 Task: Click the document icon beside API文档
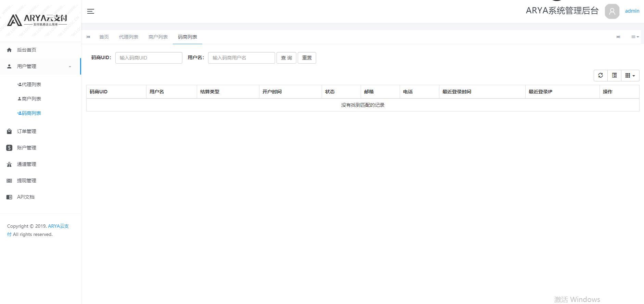click(x=9, y=197)
